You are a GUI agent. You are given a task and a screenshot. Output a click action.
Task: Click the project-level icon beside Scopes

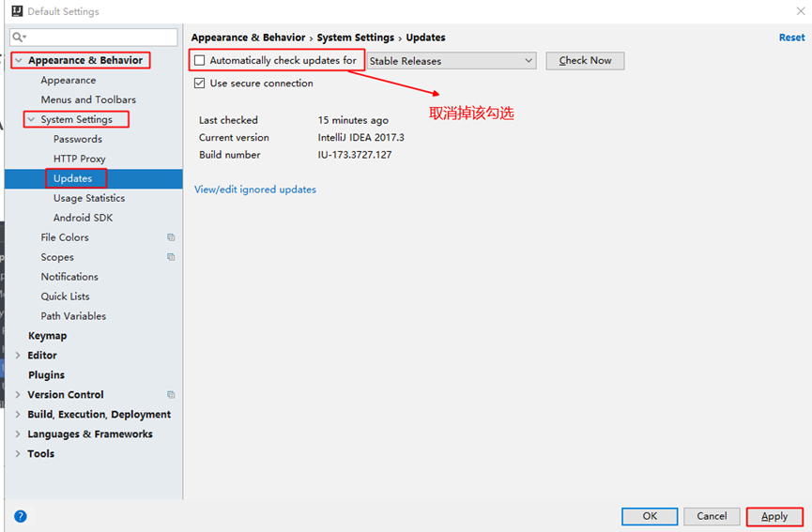coord(171,257)
